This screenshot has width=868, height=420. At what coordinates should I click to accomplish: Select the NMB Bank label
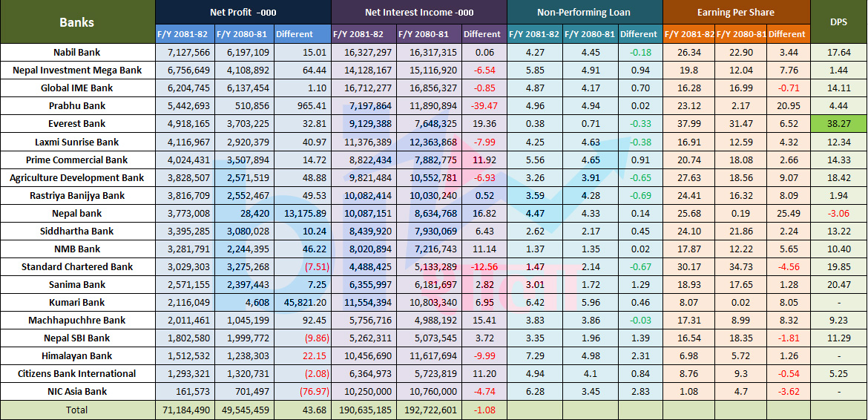click(x=77, y=249)
